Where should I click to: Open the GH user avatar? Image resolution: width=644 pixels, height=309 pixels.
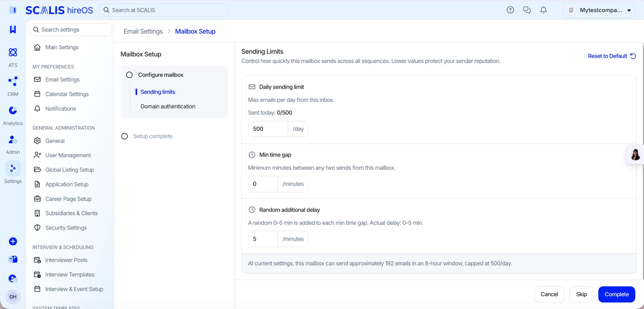(13, 297)
